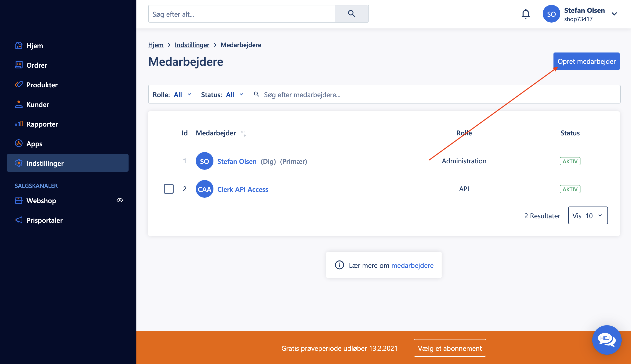
Task: Select the Hjem house icon in sidebar
Action: [19, 46]
